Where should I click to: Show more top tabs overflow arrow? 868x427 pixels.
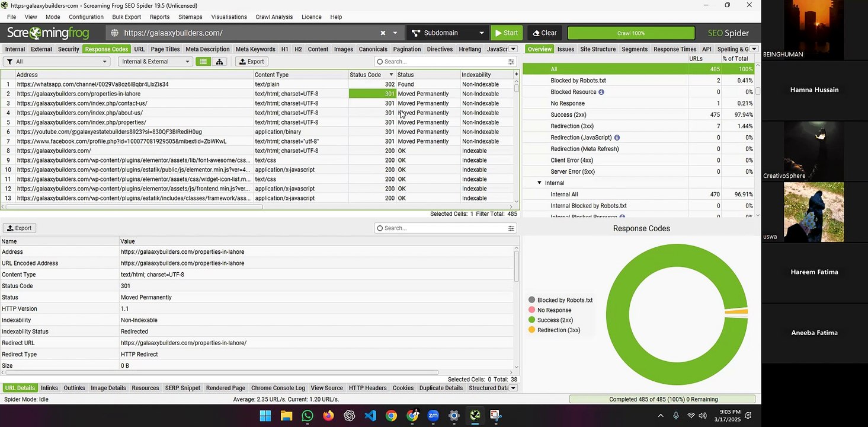(x=513, y=49)
